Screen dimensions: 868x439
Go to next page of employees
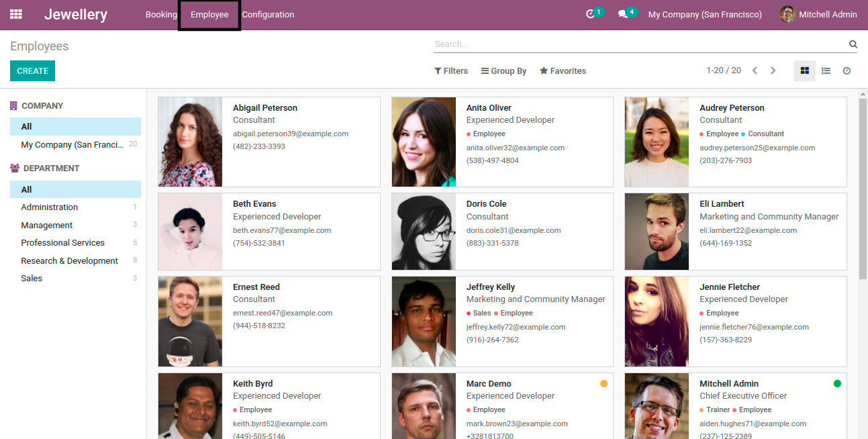(773, 70)
